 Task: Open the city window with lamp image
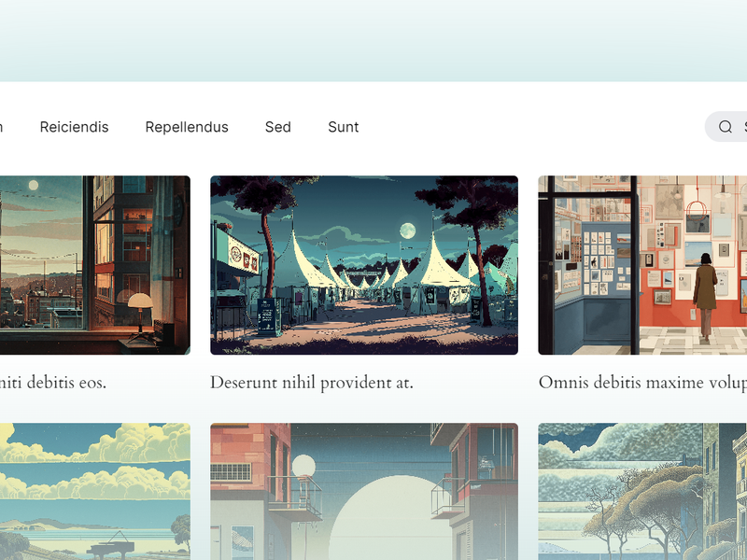pyautogui.click(x=95, y=265)
